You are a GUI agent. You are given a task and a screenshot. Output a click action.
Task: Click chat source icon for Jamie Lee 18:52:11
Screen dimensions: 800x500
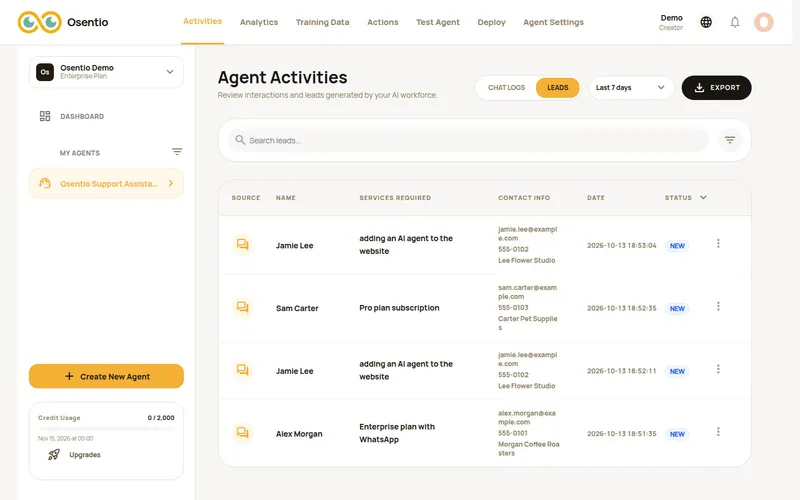(x=242, y=370)
